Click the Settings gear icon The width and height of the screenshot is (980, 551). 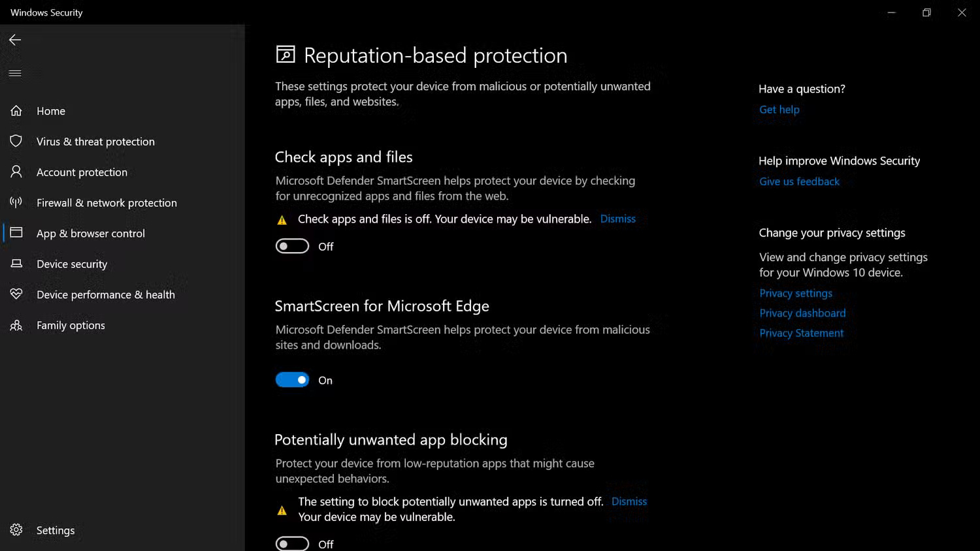tap(16, 530)
